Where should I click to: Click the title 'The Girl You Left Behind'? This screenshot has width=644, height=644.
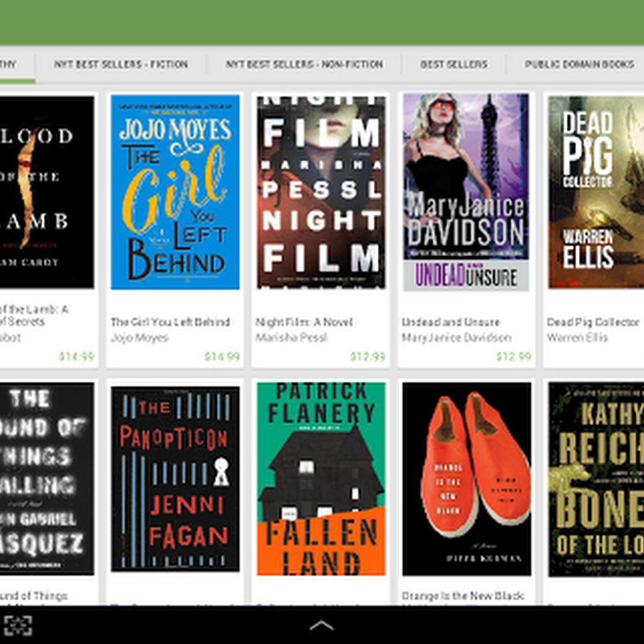point(170,322)
